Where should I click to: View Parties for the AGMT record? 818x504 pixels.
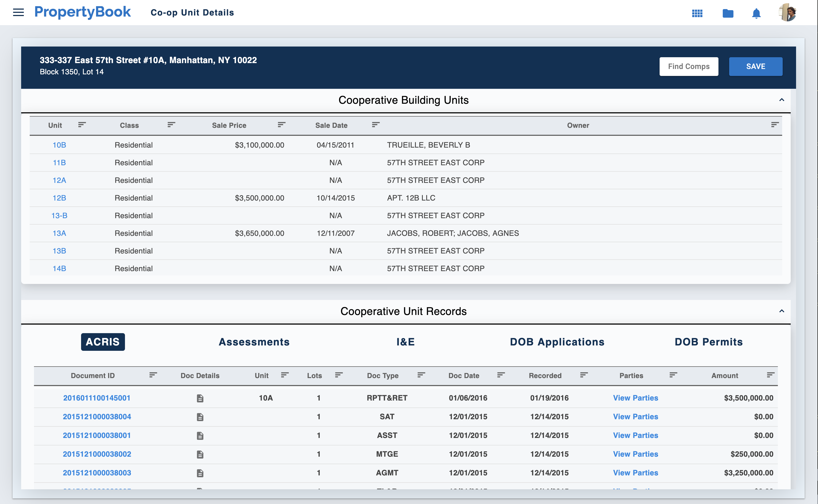[x=636, y=473]
